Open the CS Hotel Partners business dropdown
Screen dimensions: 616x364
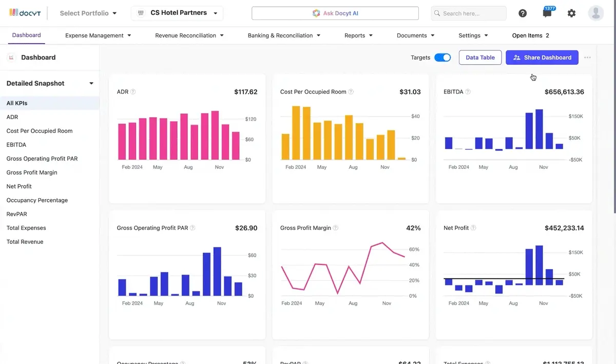[x=177, y=13]
